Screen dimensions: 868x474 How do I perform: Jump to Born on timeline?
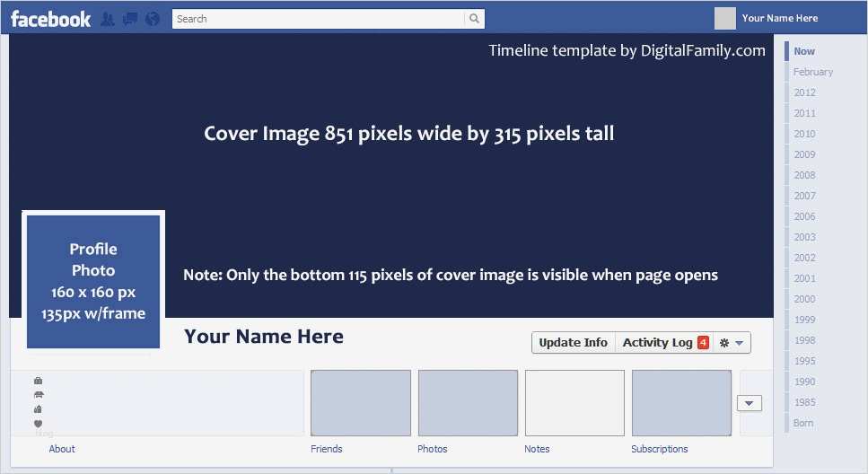tap(803, 423)
